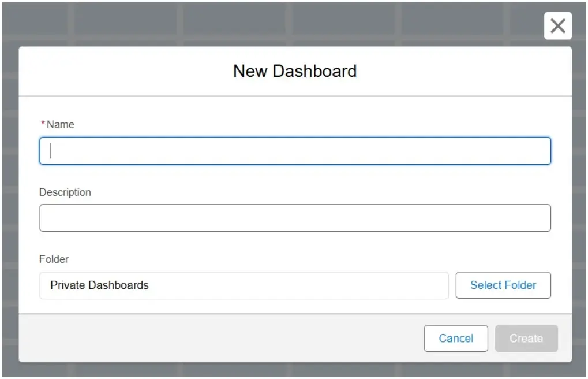Click into the Name text field
This screenshot has width=588, height=379.
pos(295,151)
